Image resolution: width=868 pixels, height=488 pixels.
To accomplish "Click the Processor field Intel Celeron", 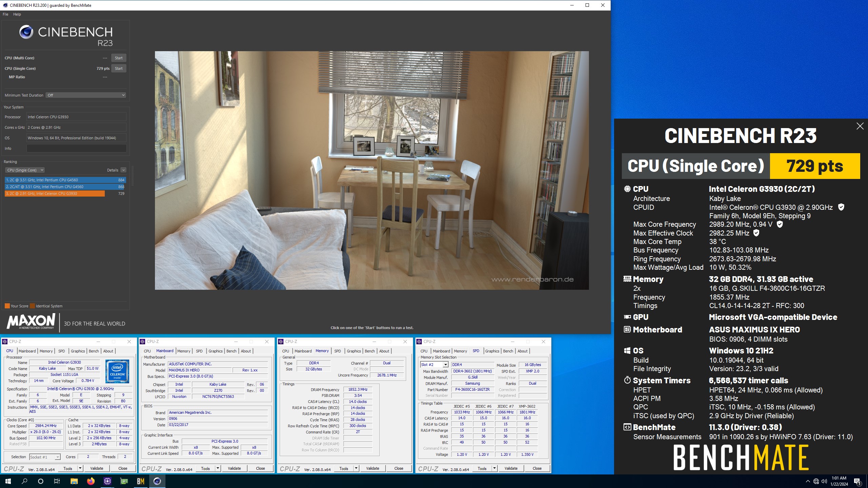I will click(x=77, y=117).
